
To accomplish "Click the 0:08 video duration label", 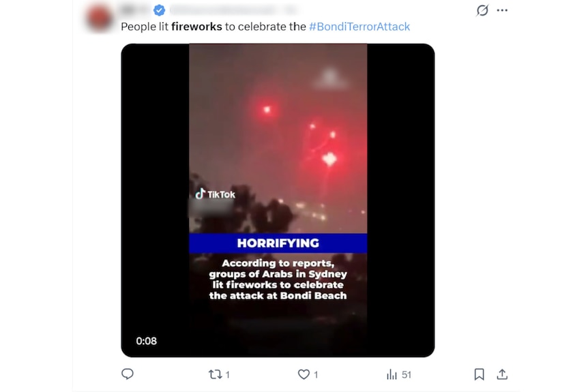I will (146, 341).
